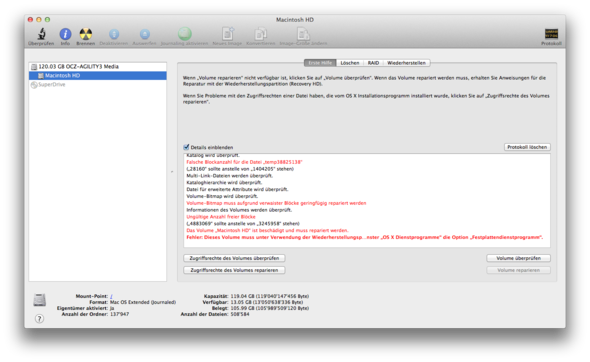590x362 pixels.
Task: Click the Brennen burn icon
Action: [x=86, y=34]
